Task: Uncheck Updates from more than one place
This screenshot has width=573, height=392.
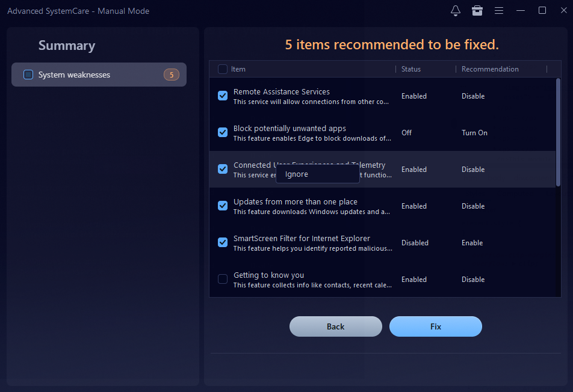Action: coord(223,206)
